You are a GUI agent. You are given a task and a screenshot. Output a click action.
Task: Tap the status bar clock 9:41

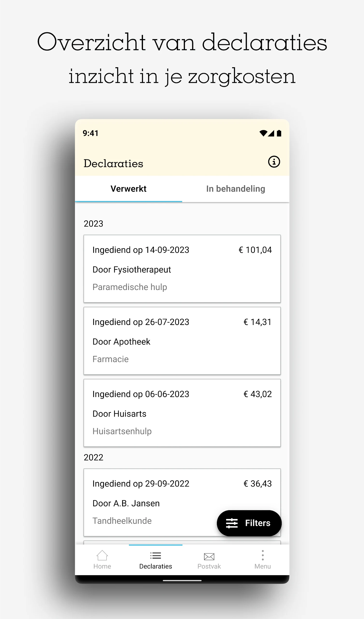91,133
